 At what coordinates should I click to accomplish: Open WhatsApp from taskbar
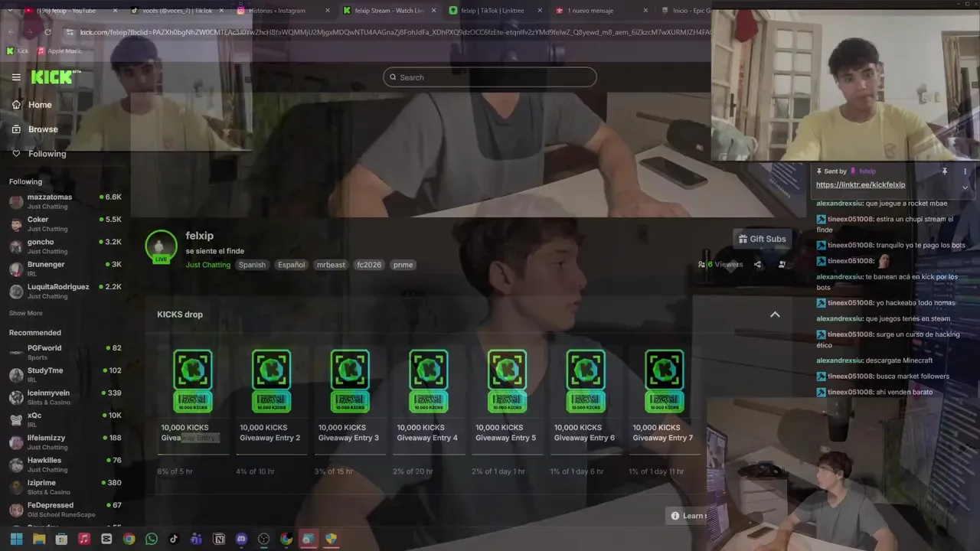152,539
